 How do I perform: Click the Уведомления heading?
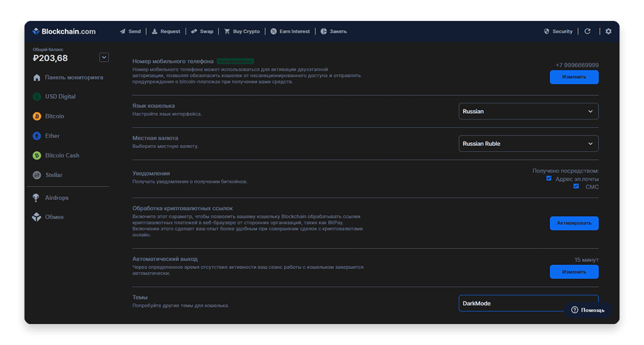click(x=151, y=173)
